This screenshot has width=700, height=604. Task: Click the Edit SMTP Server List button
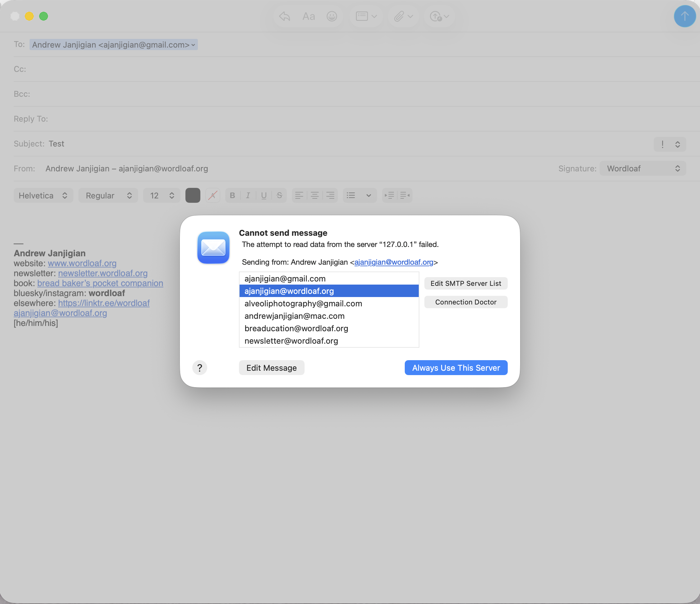pyautogui.click(x=465, y=283)
